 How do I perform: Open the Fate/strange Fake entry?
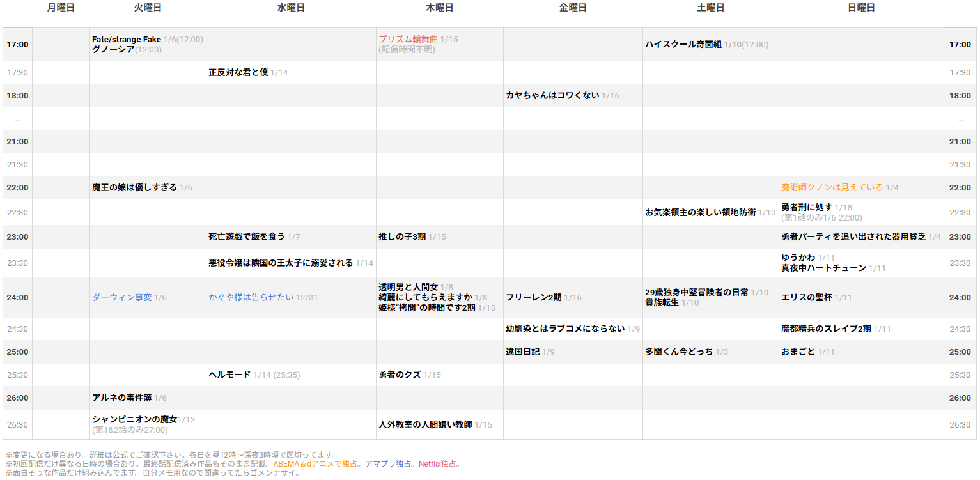click(126, 39)
